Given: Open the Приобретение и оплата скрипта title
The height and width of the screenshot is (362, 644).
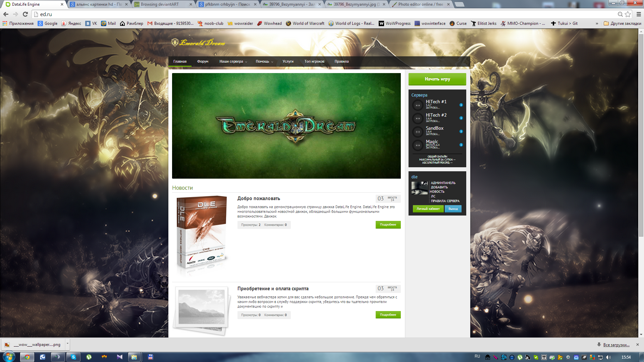Looking at the screenshot, I should (x=273, y=289).
